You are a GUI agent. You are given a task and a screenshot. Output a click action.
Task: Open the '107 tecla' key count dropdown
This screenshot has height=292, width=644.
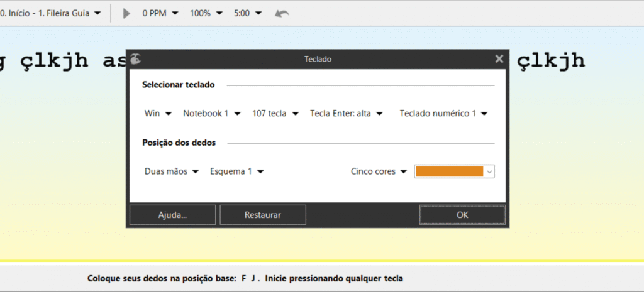point(275,114)
